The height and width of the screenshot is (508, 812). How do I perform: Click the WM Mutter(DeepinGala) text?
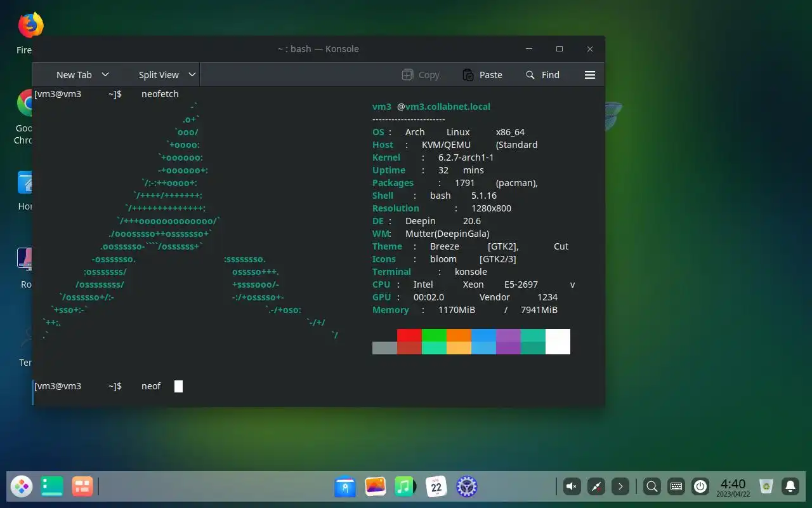coord(447,234)
